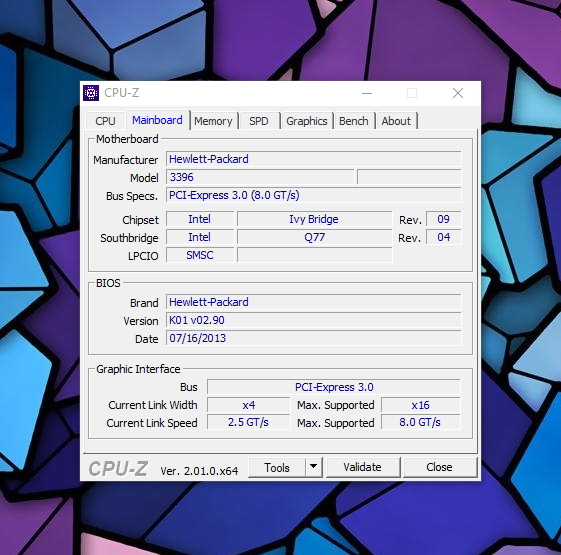This screenshot has height=555, width=561.
Task: Click the Close button at bottom
Action: pyautogui.click(x=439, y=467)
